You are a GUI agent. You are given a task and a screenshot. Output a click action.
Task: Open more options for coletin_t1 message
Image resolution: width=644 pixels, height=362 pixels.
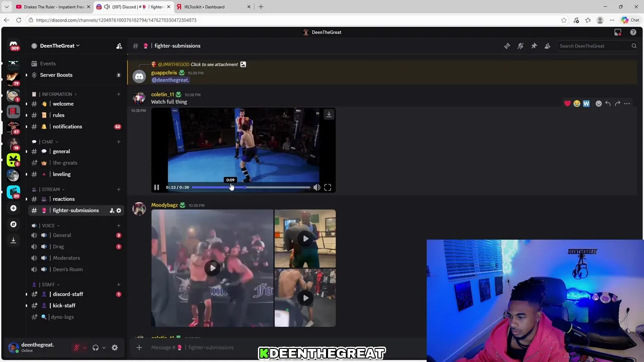[627, 104]
